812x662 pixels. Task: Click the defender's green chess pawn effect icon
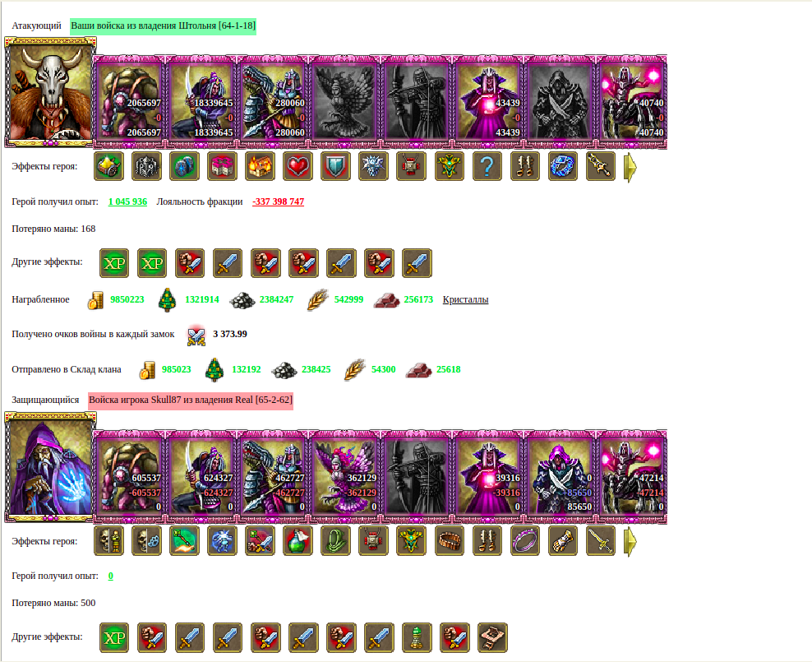click(417, 637)
